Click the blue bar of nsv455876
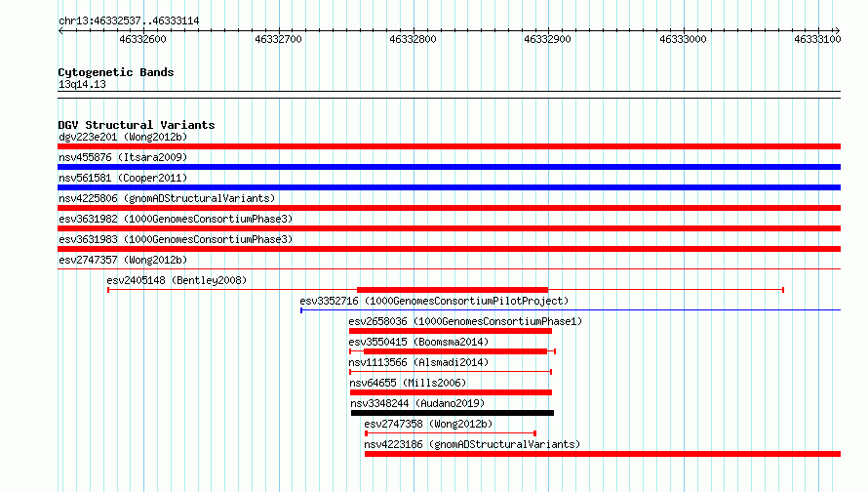 point(449,167)
